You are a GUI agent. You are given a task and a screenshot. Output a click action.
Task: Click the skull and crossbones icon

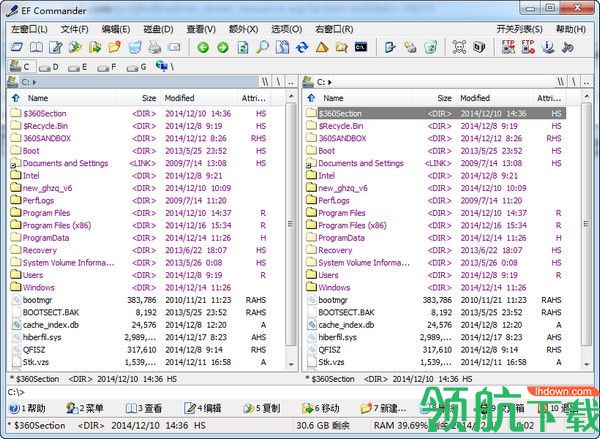(x=459, y=47)
